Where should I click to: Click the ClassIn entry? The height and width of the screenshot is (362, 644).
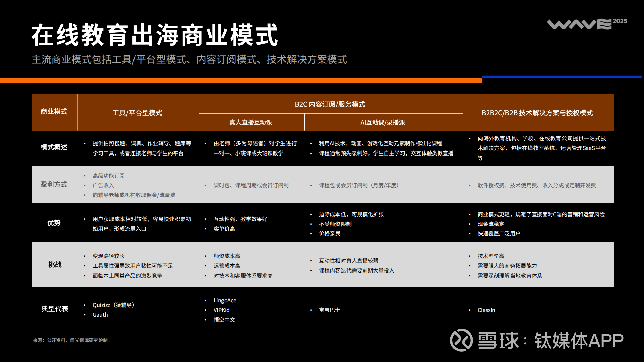(x=486, y=310)
